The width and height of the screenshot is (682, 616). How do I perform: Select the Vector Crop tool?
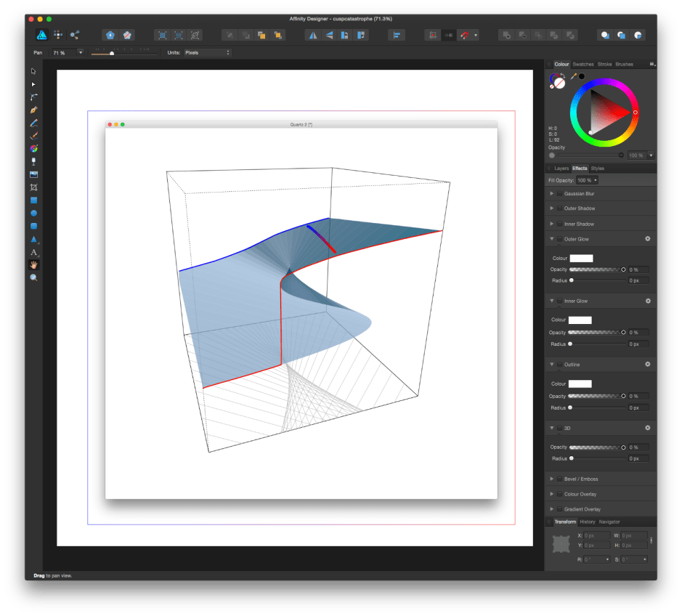click(x=33, y=187)
